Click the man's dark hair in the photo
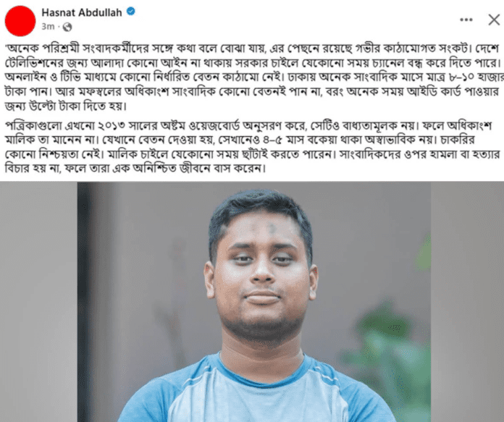Viewport: 504px width, 422px height. click(261, 212)
